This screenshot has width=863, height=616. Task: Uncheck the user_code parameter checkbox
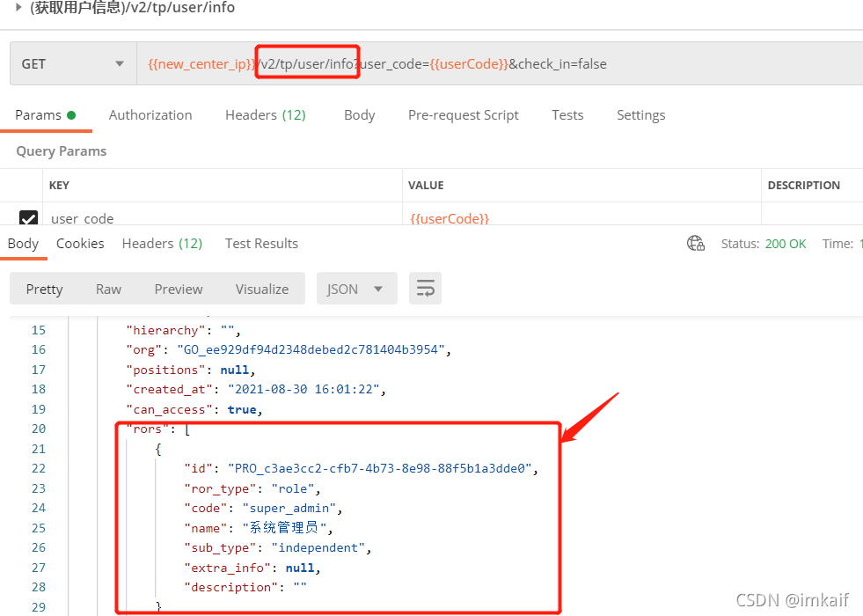29,218
